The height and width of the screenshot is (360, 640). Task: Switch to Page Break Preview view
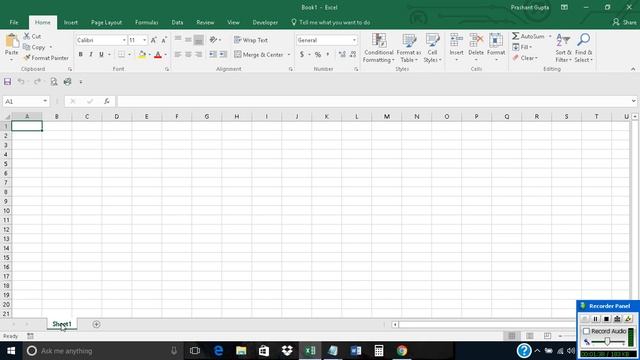coord(547,336)
